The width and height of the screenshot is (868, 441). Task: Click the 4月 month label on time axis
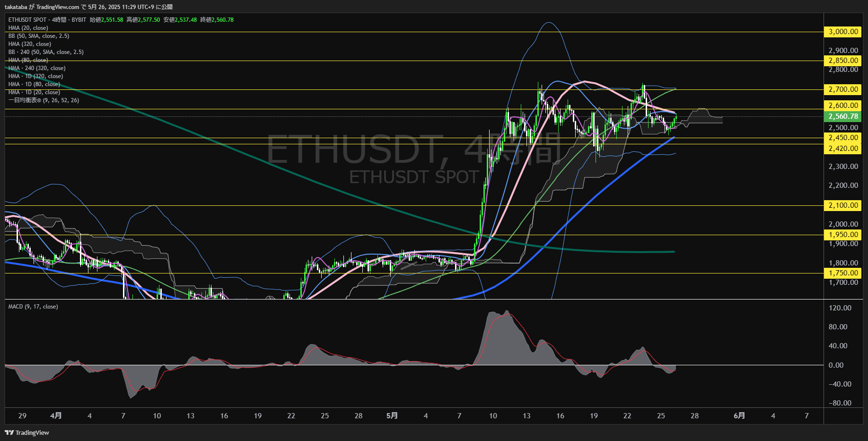56,416
